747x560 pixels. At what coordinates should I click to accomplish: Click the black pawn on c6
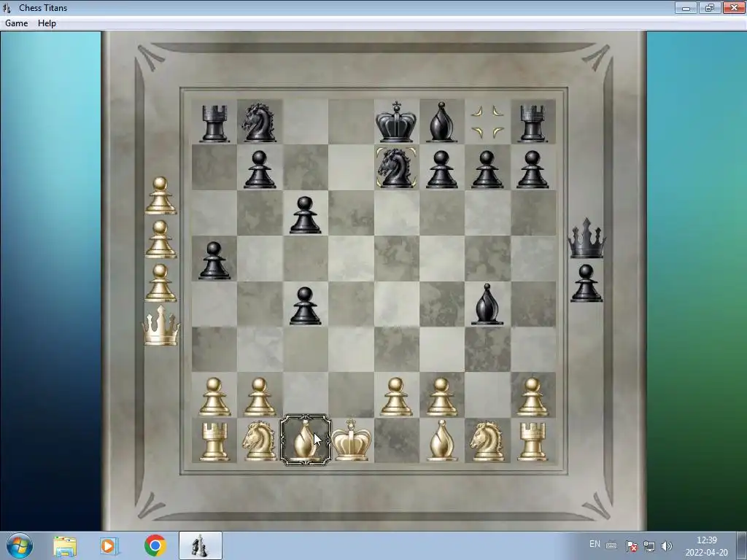tap(305, 215)
